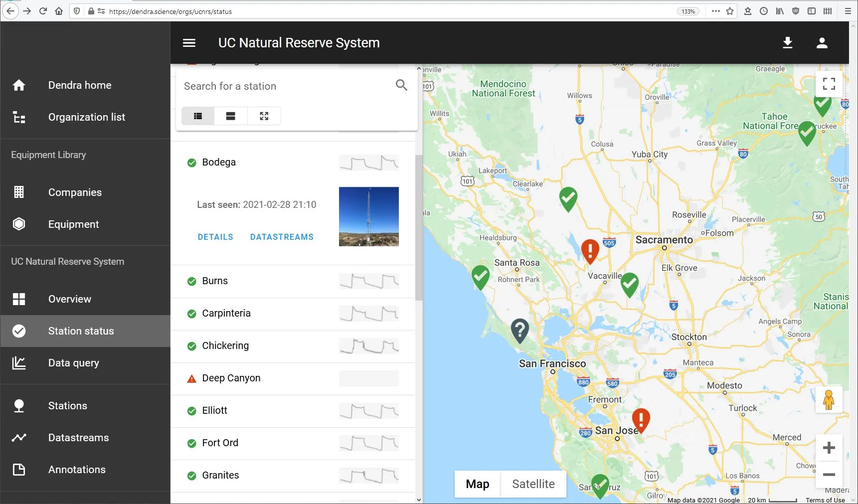Switch to card row view
The height and width of the screenshot is (504, 858).
point(230,116)
